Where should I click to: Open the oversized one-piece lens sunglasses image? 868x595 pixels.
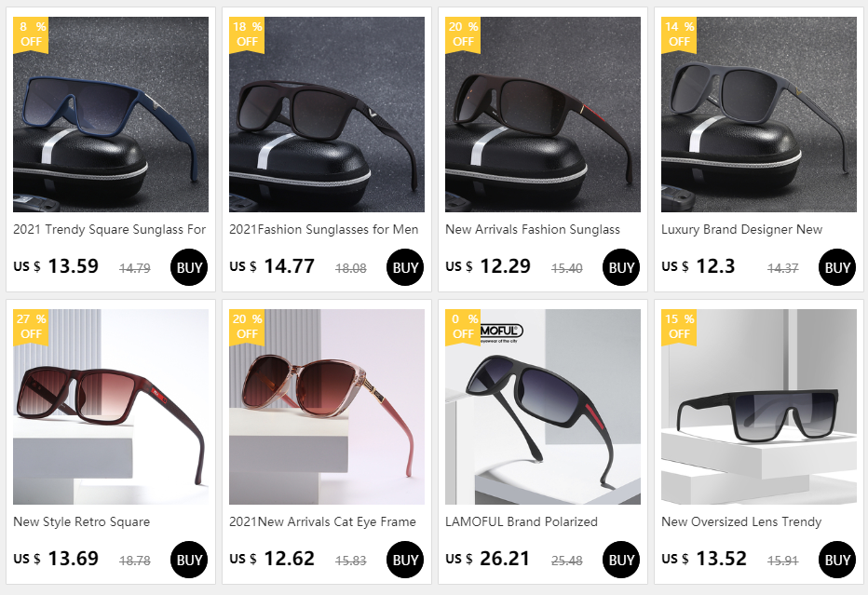point(758,407)
